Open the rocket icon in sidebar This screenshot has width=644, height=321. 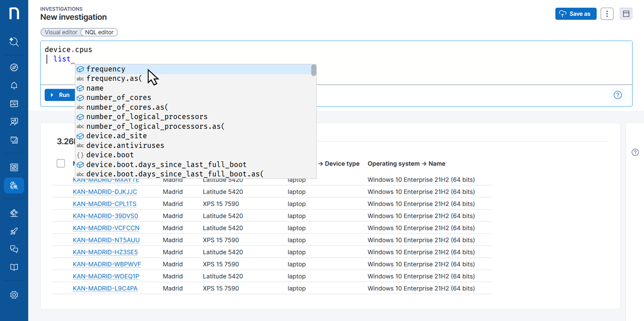(x=14, y=231)
